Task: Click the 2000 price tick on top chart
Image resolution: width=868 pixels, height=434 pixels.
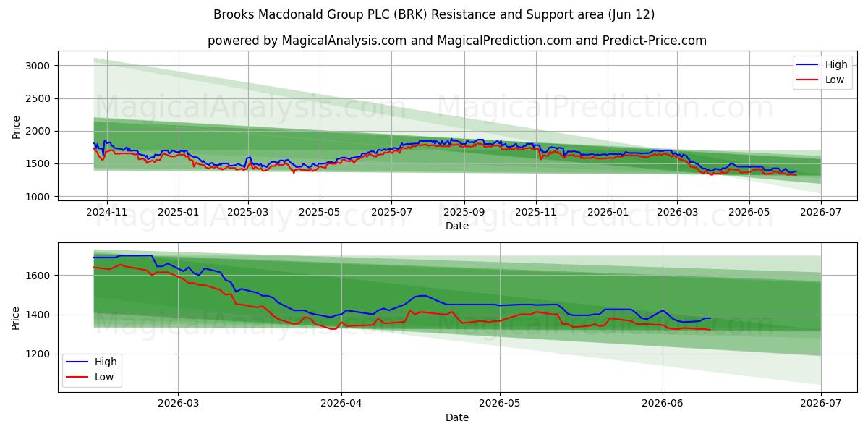Action: tap(38, 131)
